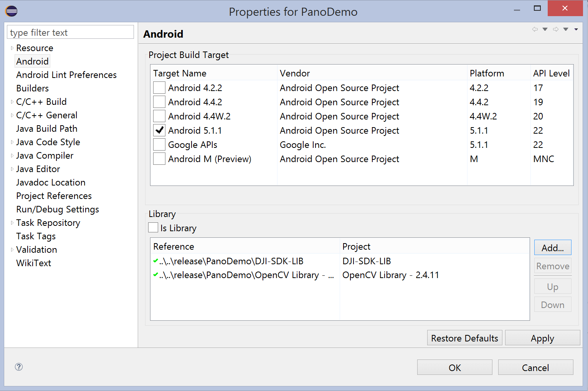Open back history dropdown arrow

[545, 29]
